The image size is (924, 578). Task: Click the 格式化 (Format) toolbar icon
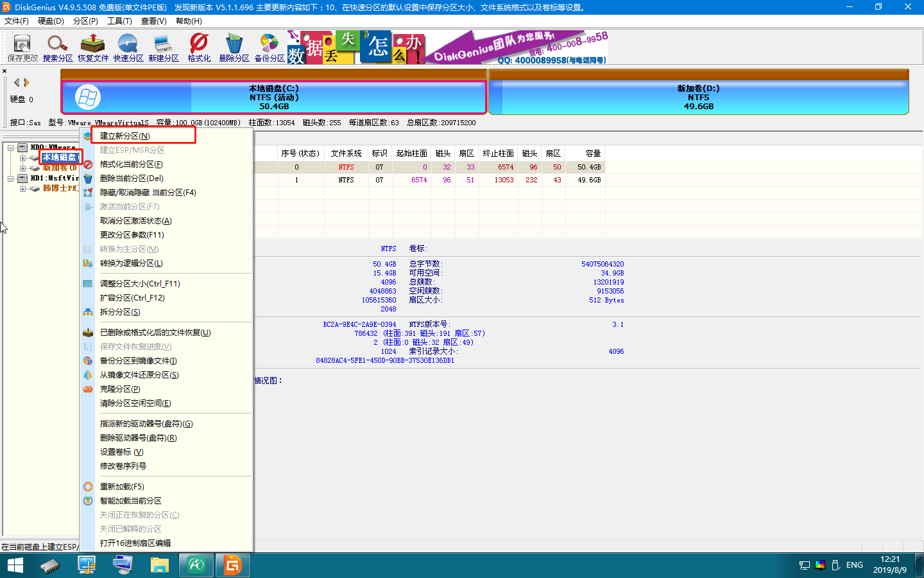click(x=199, y=48)
